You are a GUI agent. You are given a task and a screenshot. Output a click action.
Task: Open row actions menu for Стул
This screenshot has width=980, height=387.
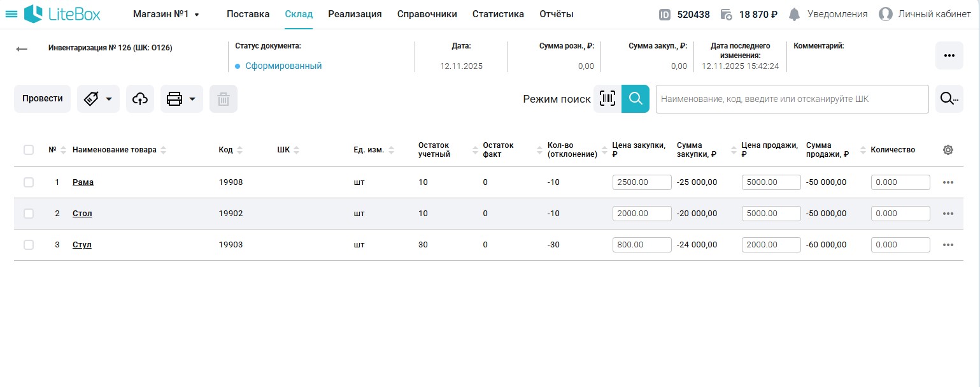948,245
